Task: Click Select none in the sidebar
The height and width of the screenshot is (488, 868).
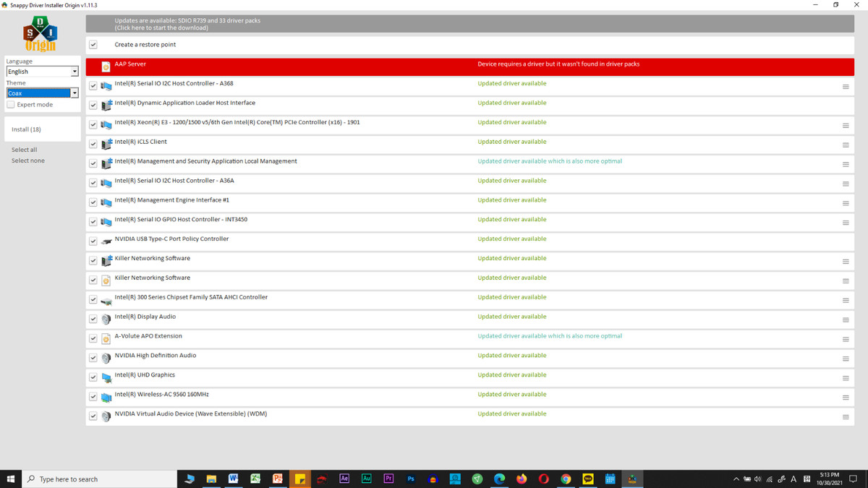Action: (28, 160)
